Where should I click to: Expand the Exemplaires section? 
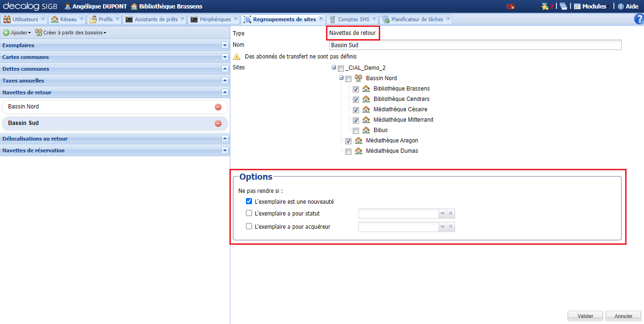pyautogui.click(x=225, y=45)
